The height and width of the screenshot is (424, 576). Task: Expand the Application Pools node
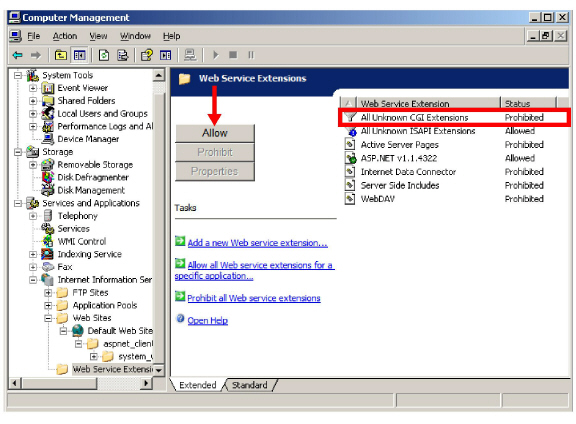[x=48, y=305]
